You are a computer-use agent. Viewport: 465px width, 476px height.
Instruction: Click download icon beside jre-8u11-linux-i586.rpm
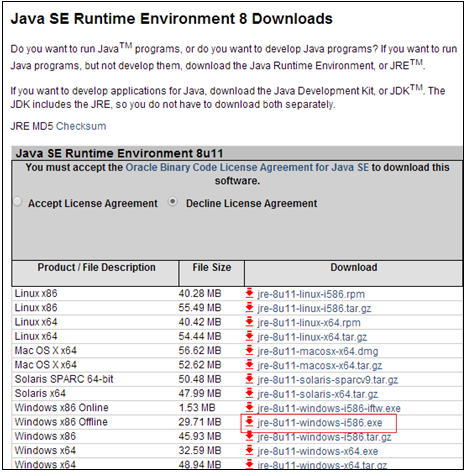click(x=249, y=293)
